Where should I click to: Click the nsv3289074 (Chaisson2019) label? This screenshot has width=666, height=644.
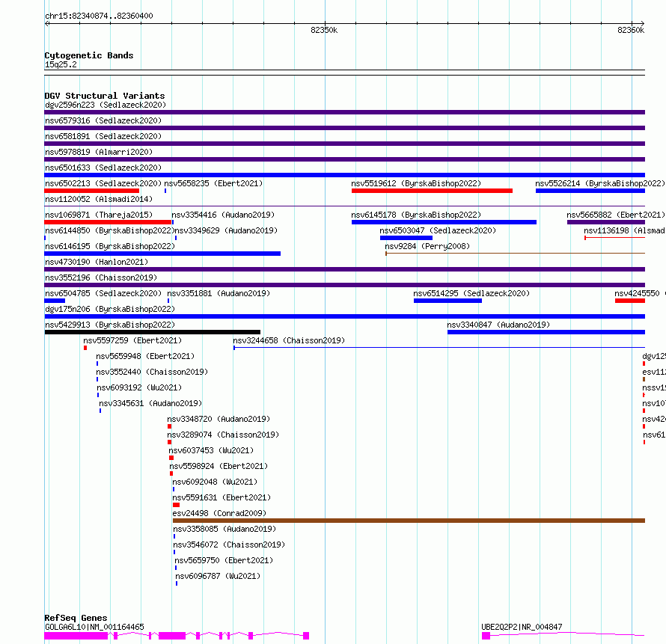223,435
